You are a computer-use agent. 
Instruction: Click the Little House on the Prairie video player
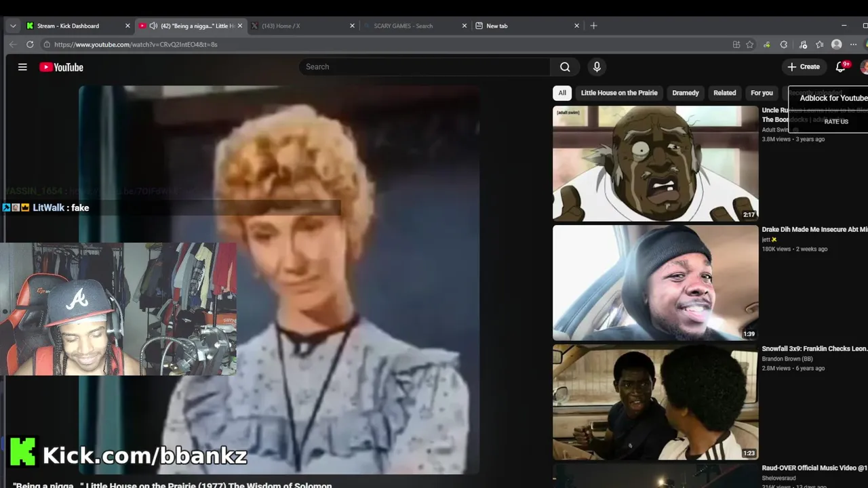coord(279,279)
